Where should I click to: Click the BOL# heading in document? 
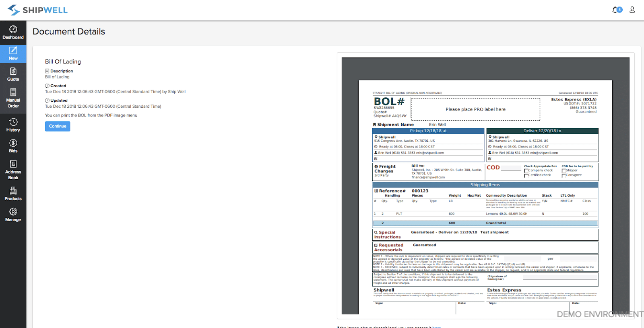click(x=389, y=101)
